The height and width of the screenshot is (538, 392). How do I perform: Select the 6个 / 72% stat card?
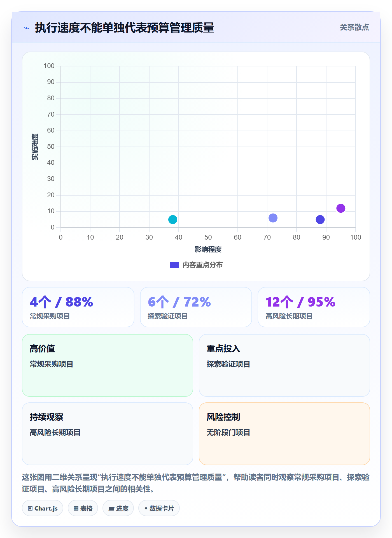click(x=196, y=307)
